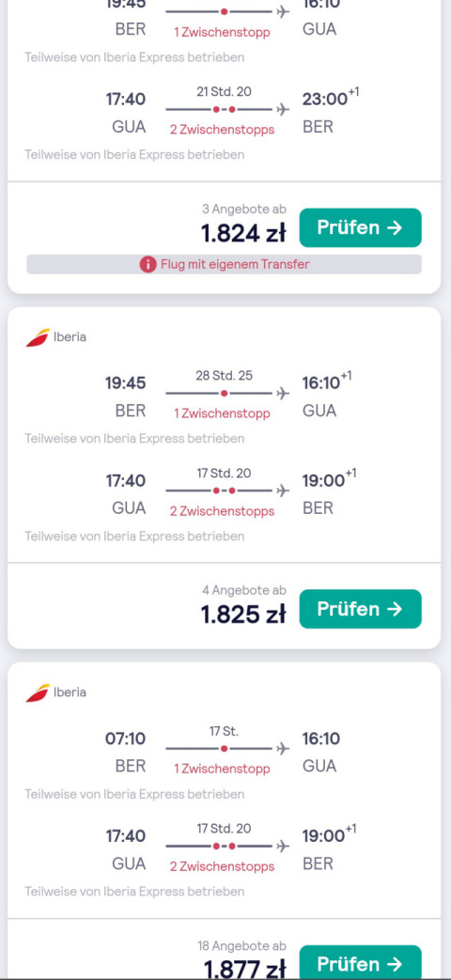This screenshot has width=451, height=980.
Task: Click '3 Angebote ab' offers label
Action: 243,210
